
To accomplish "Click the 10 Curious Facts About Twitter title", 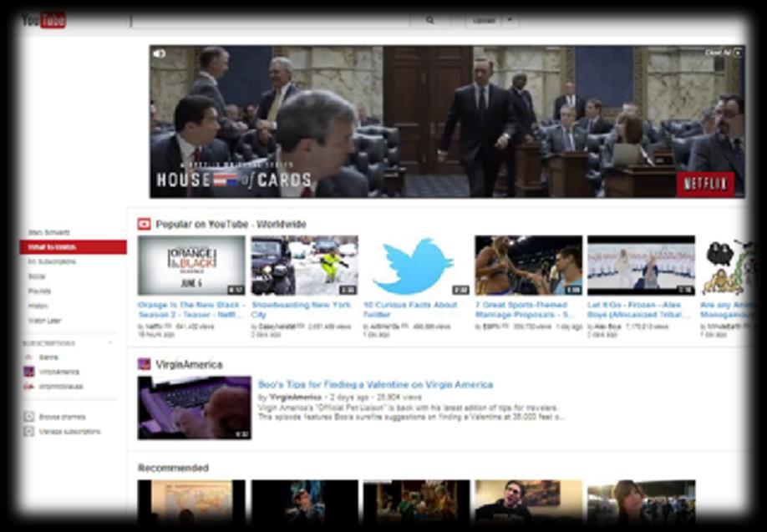I will click(410, 310).
